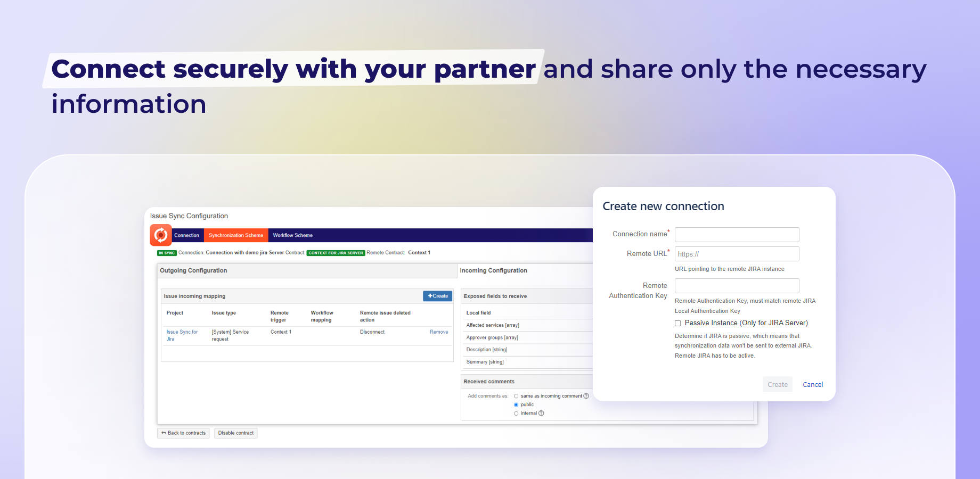This screenshot has height=479, width=980.
Task: Cancel the Create new connection dialog
Action: pyautogui.click(x=813, y=384)
